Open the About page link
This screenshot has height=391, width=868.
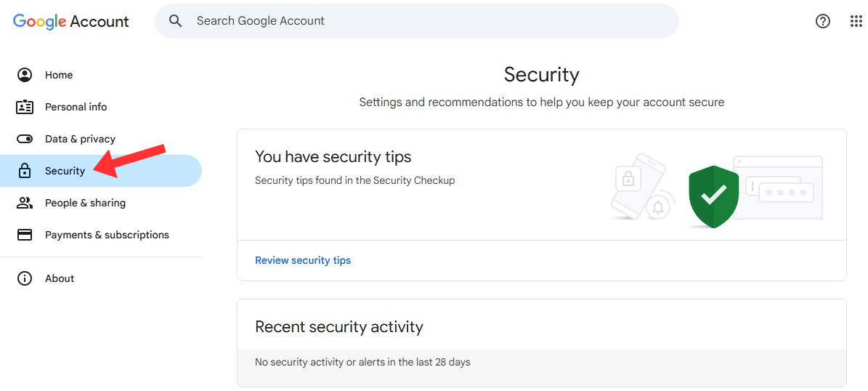60,278
